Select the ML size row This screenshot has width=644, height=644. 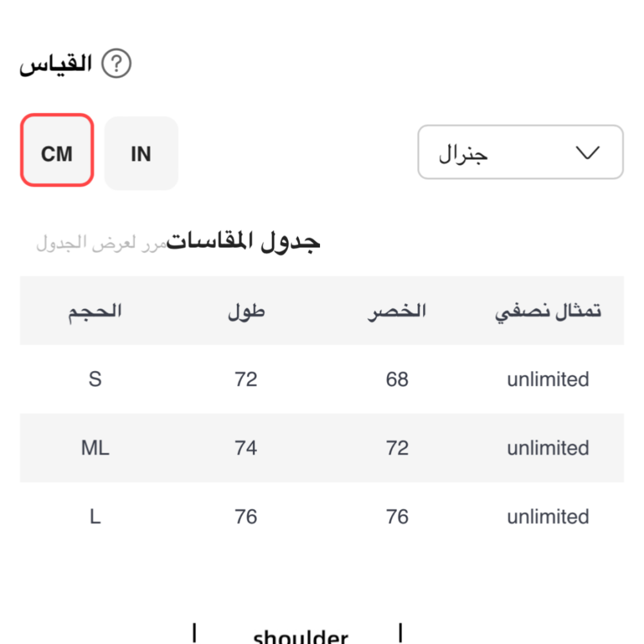[x=95, y=448]
